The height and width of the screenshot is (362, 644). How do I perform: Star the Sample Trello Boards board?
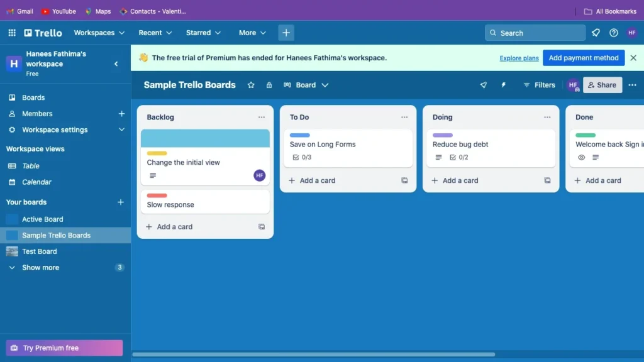pos(251,85)
